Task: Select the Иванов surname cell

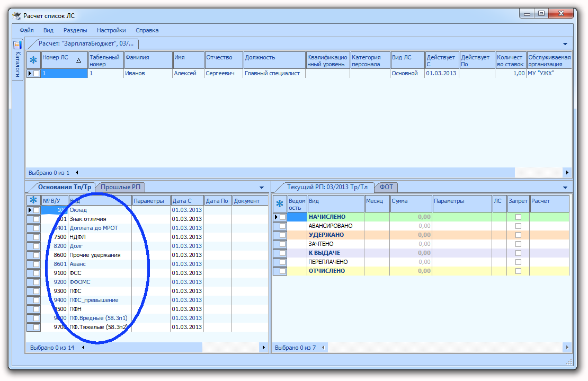Action: click(148, 74)
